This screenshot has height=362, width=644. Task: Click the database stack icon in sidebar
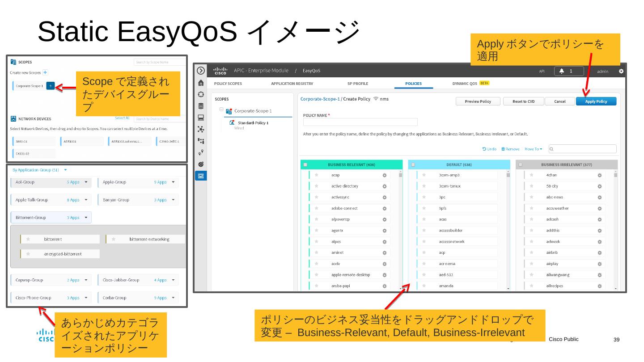click(201, 106)
